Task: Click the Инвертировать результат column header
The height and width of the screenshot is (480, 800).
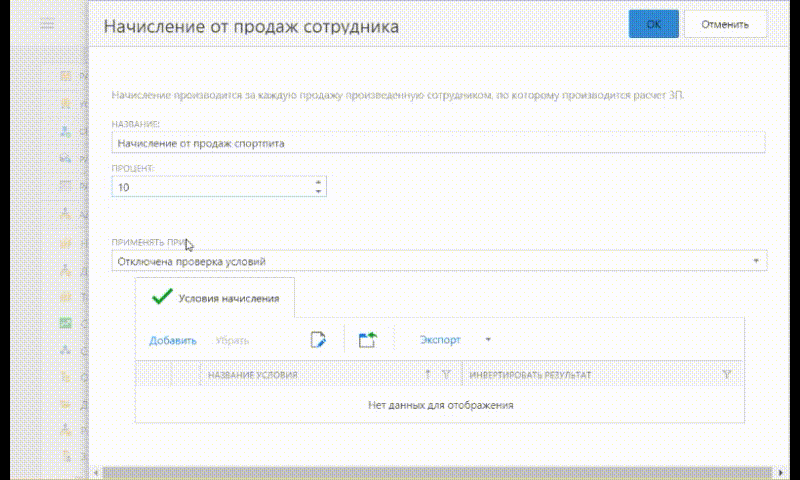Action: pos(530,375)
